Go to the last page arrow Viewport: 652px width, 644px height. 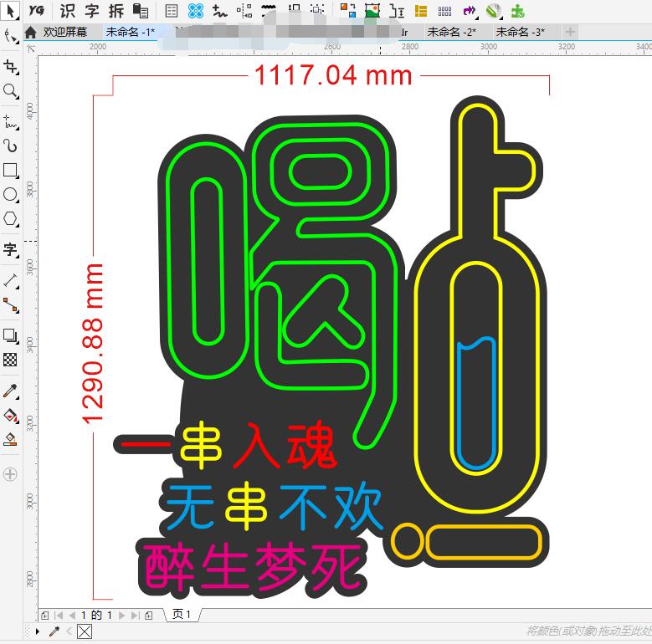click(135, 616)
